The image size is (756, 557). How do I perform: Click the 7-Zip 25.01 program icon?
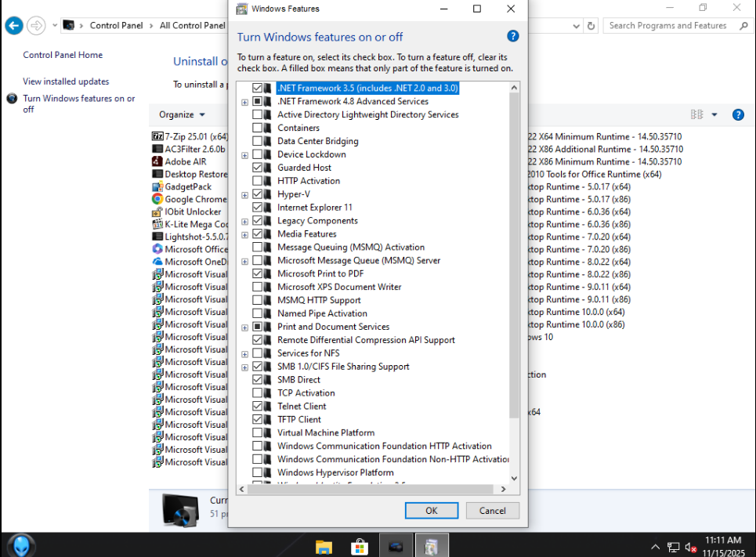(157, 136)
